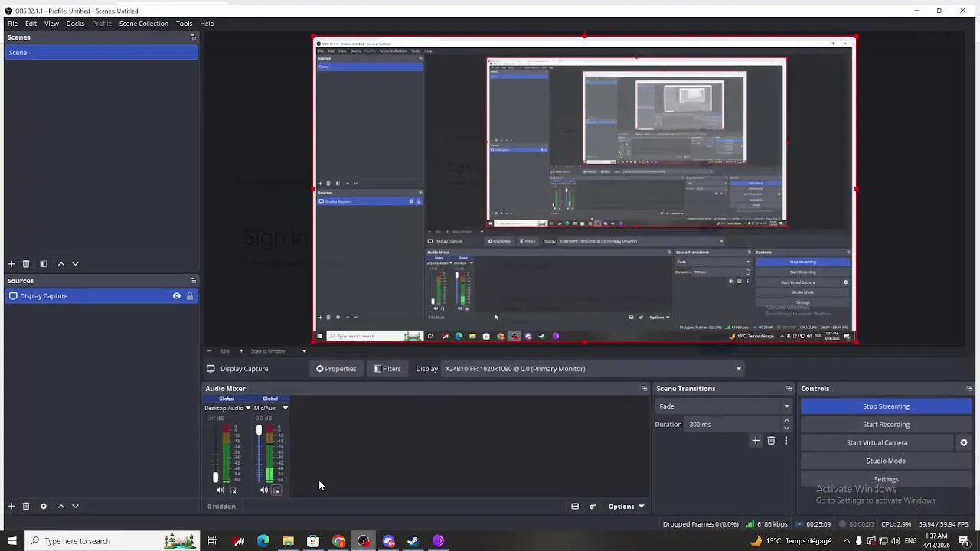Viewport: 980px width, 551px height.
Task: Click Start Recording
Action: 886,425
